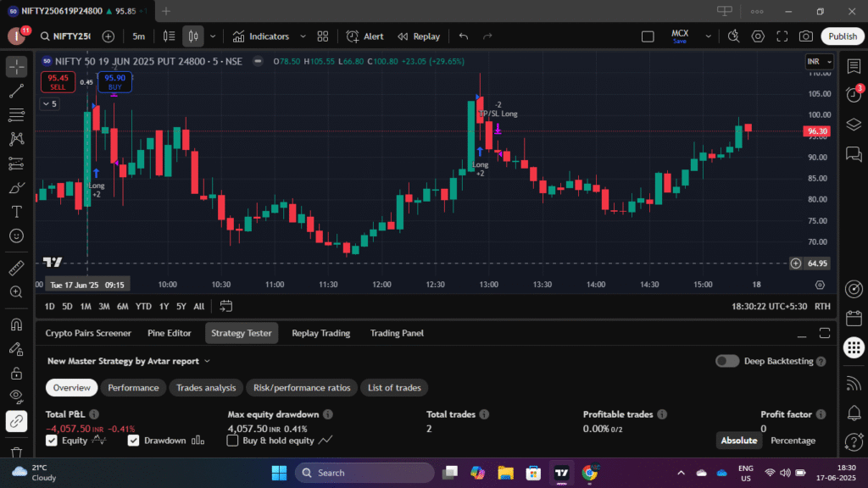Viewport: 868px width, 488px height.
Task: Enable Buy & hold equity checkbox
Action: tap(232, 441)
